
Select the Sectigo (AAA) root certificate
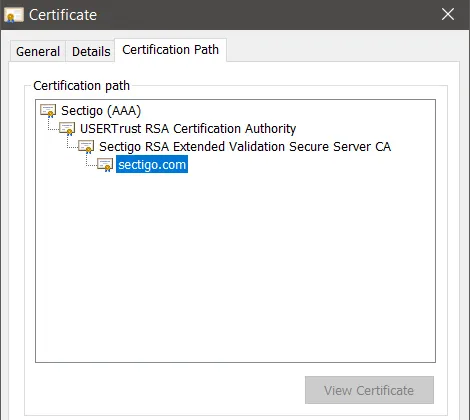click(x=101, y=111)
